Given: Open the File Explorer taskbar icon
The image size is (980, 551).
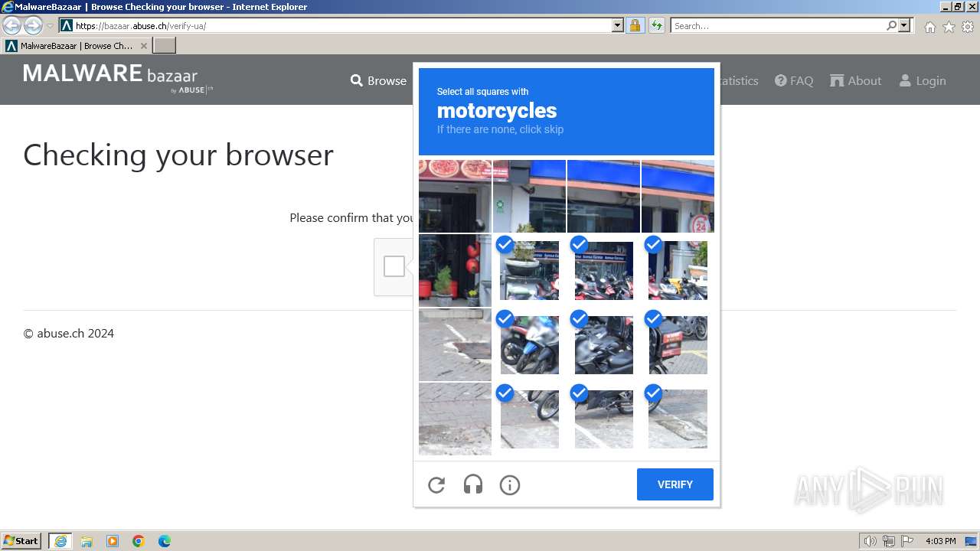Looking at the screenshot, I should (x=87, y=541).
